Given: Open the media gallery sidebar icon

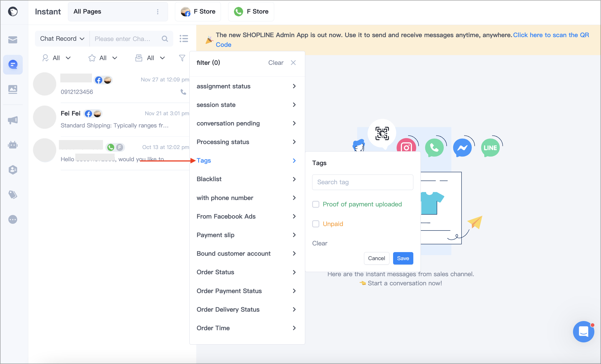Looking at the screenshot, I should click(x=13, y=89).
